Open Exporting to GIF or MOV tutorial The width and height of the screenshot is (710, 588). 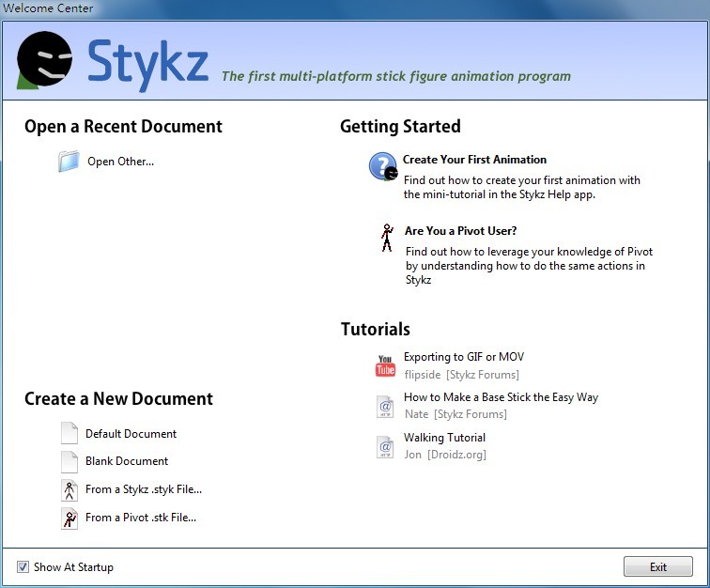pyautogui.click(x=464, y=357)
